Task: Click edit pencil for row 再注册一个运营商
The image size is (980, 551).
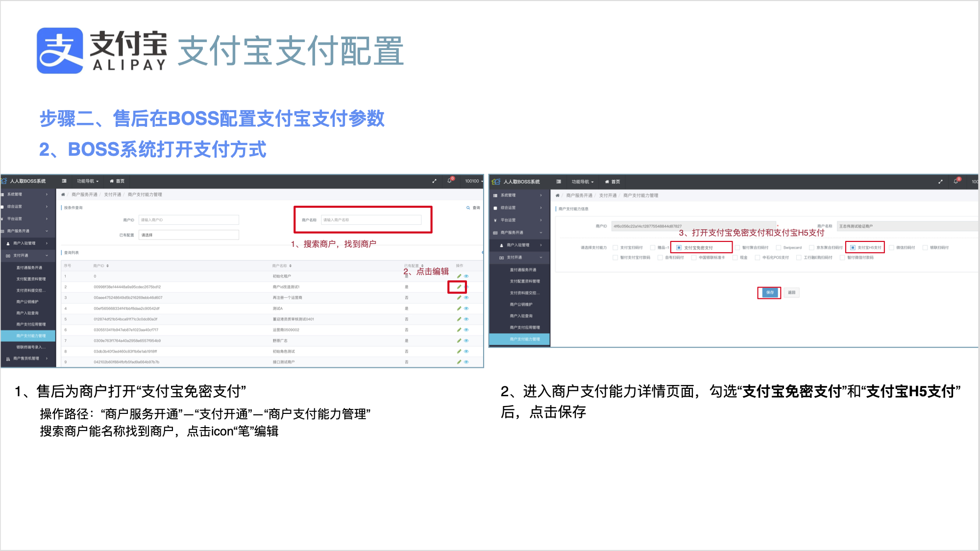Action: click(x=459, y=298)
